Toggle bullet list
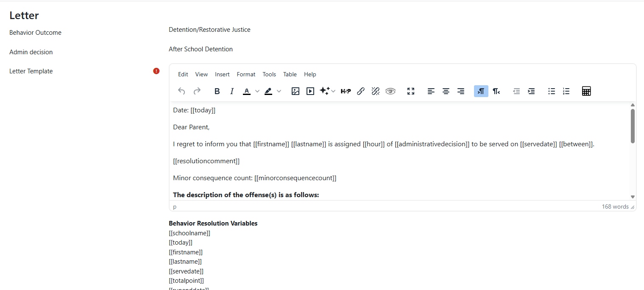Viewport: 644px width, 290px height. click(x=552, y=91)
